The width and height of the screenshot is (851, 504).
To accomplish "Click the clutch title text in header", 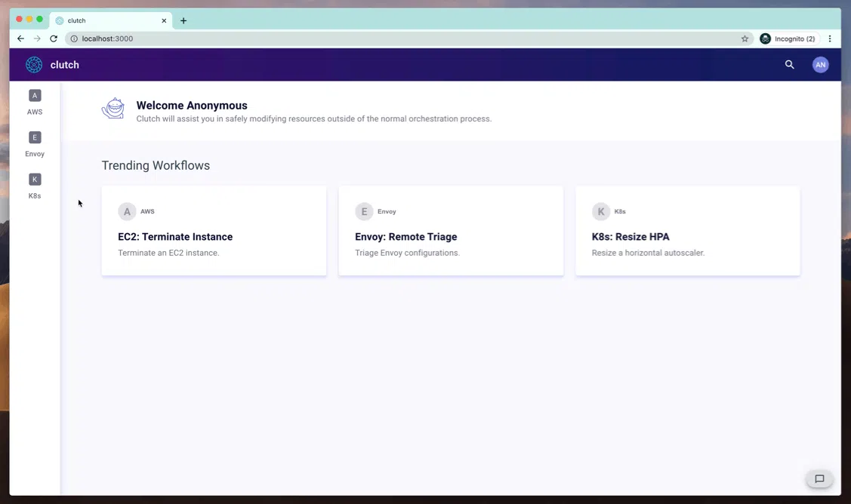I will pos(65,65).
